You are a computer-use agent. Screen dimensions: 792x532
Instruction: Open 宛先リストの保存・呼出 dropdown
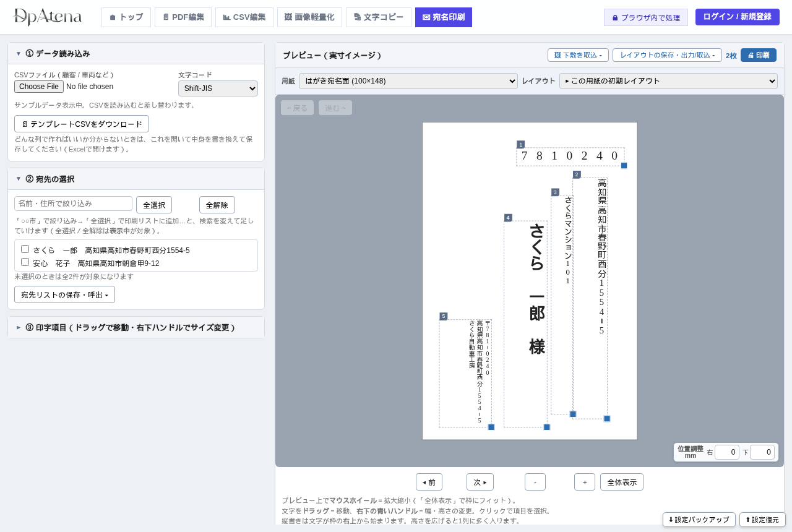point(64,294)
